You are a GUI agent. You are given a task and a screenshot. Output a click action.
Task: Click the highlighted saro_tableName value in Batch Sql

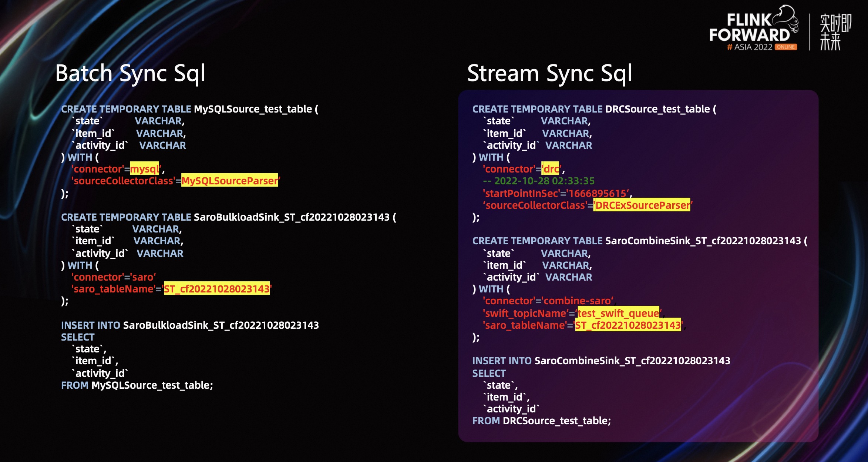point(217,289)
